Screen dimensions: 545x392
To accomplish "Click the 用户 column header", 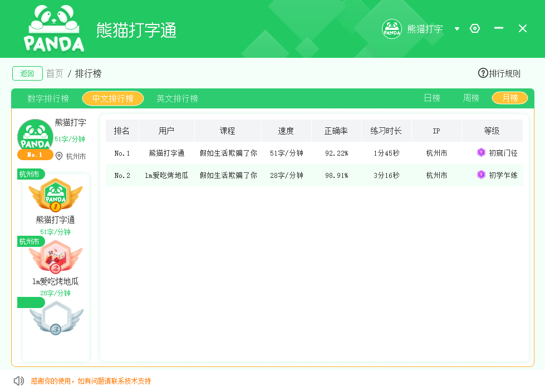I will (166, 131).
